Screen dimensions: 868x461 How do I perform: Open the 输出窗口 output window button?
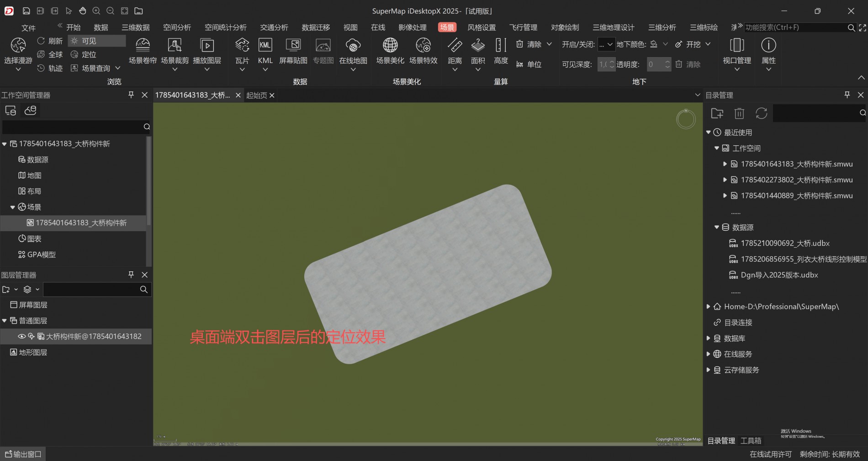click(23, 454)
